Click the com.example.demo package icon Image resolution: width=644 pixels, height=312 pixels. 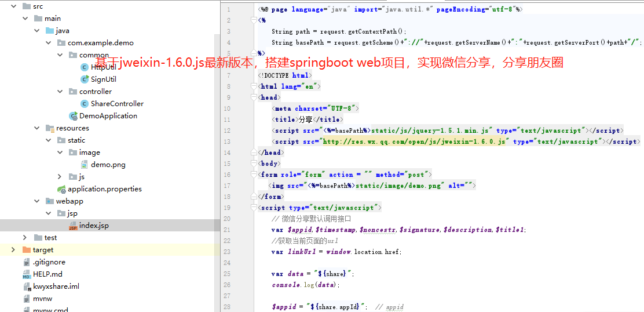click(61, 43)
